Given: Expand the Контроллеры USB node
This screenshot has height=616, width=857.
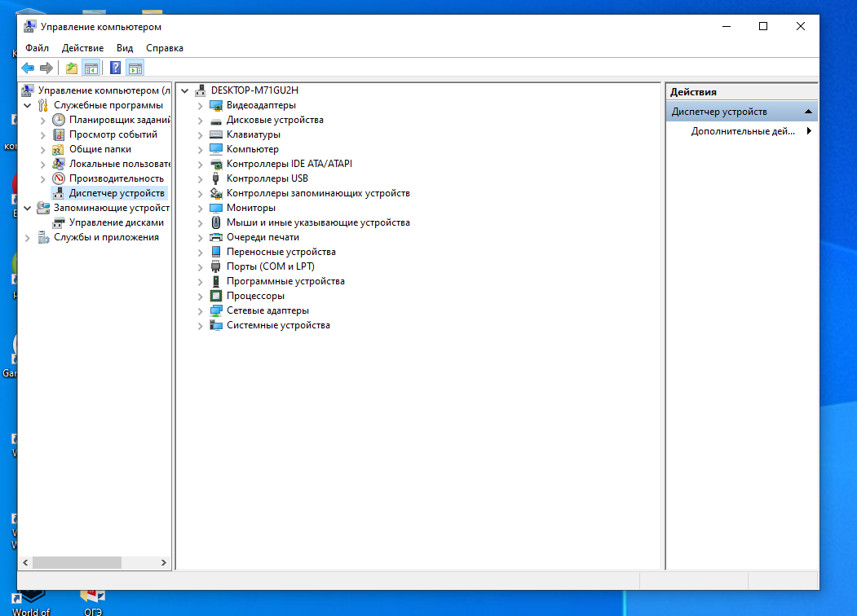Looking at the screenshot, I should pyautogui.click(x=201, y=178).
